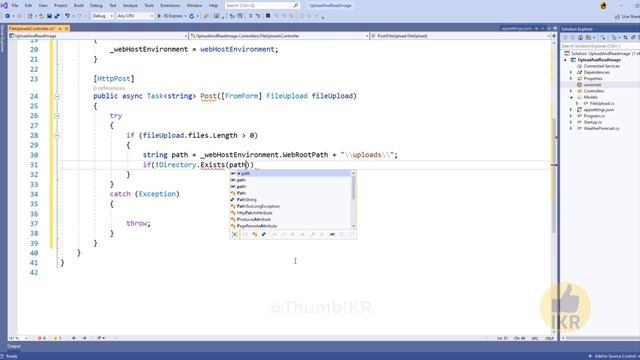Image resolution: width=640 pixels, height=360 pixels.
Task: Click the user account avatar icon
Action: (604, 6)
